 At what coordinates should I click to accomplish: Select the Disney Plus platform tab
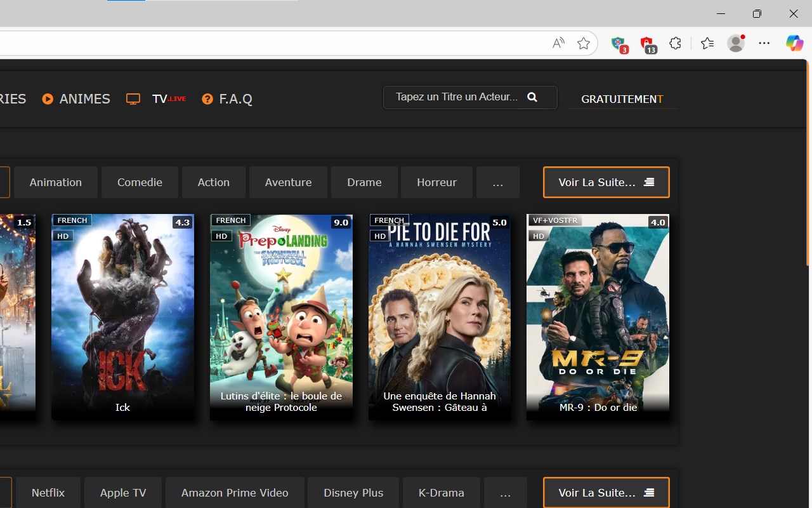tap(353, 493)
